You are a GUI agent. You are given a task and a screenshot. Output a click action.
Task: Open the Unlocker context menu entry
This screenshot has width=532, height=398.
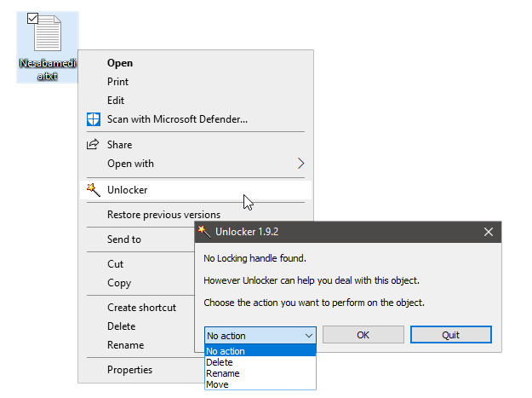[196, 190]
